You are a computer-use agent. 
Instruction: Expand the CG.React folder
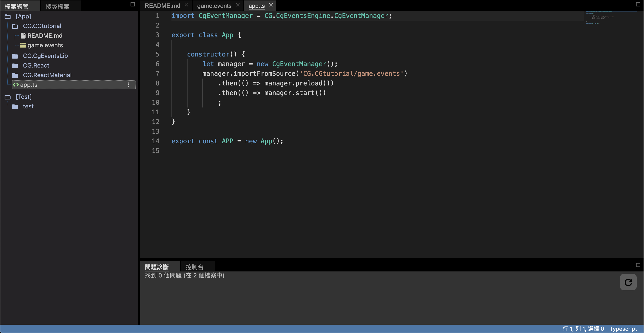tap(15, 66)
